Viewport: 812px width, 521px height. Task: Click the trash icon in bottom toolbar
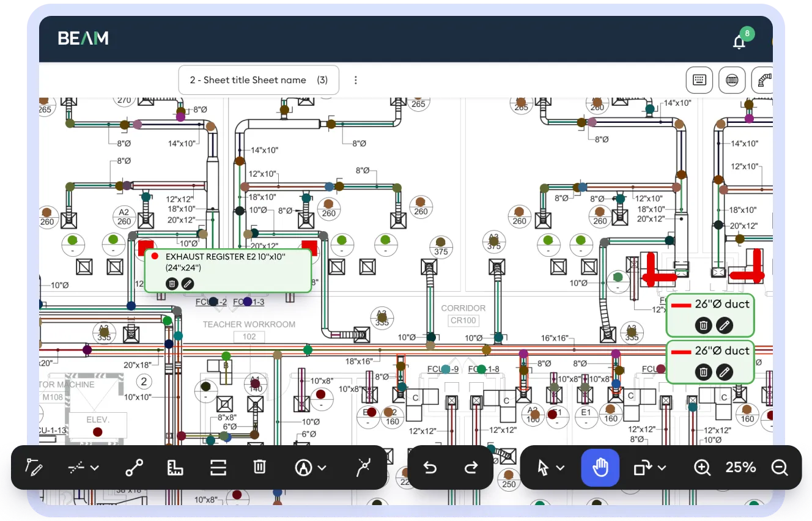click(259, 467)
